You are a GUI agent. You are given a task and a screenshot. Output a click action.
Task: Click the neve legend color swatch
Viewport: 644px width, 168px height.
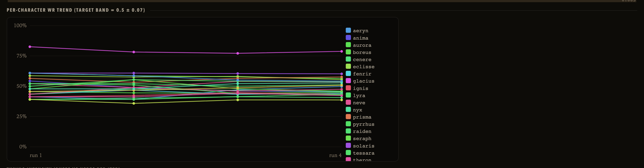[x=348, y=102]
